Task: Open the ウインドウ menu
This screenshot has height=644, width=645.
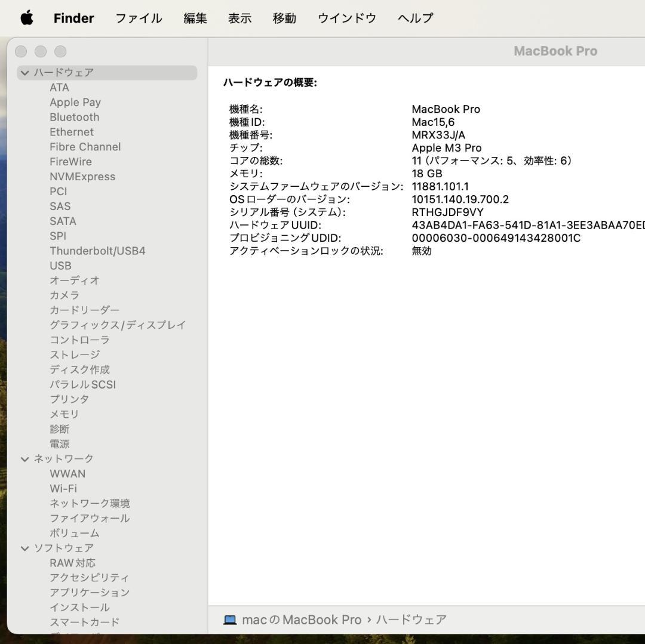Action: (346, 18)
